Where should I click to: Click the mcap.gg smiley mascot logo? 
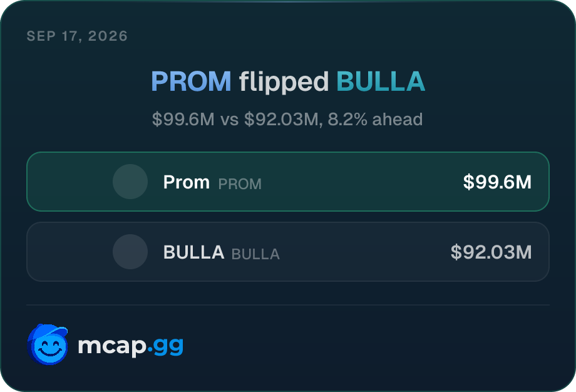coord(48,344)
